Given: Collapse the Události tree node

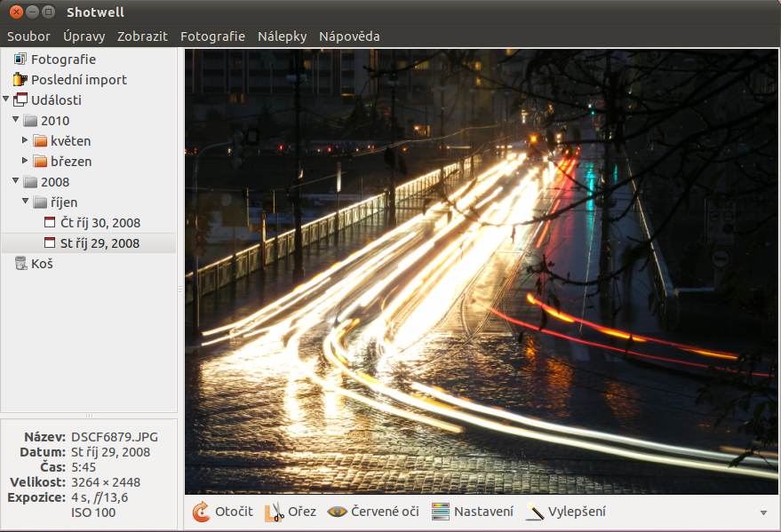Looking at the screenshot, I should (6, 99).
